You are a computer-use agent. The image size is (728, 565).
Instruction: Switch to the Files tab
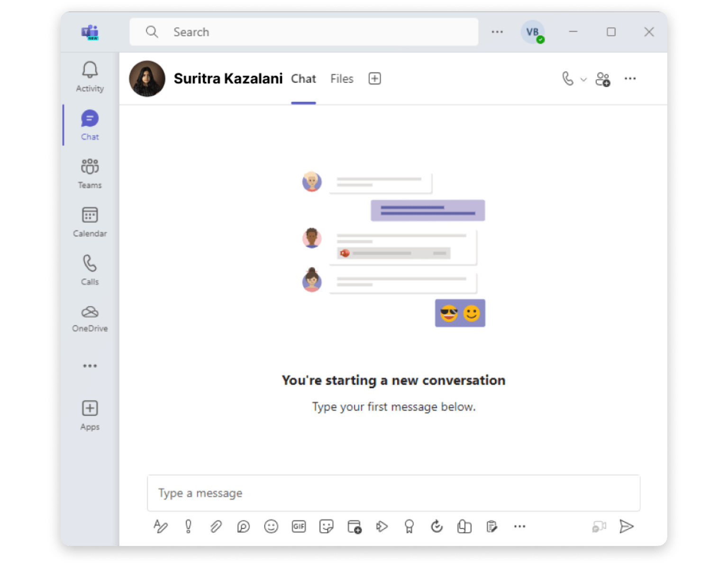pos(342,79)
